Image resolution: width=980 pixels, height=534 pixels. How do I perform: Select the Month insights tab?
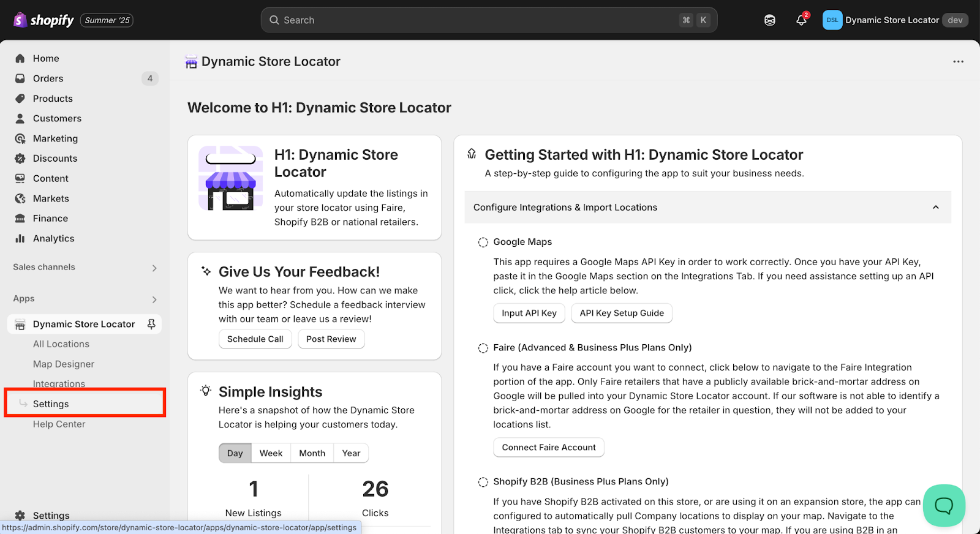[312, 453]
